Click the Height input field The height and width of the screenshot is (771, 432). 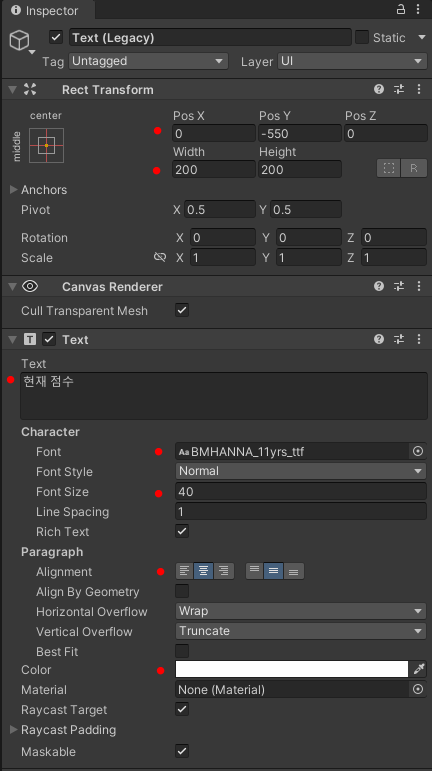[300, 169]
